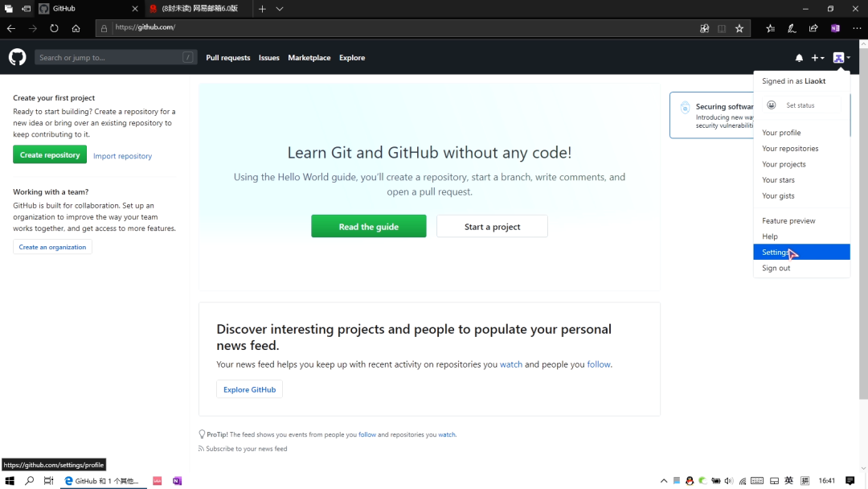This screenshot has width=868, height=489.
Task: Click the add notes pen icon
Action: tap(792, 28)
